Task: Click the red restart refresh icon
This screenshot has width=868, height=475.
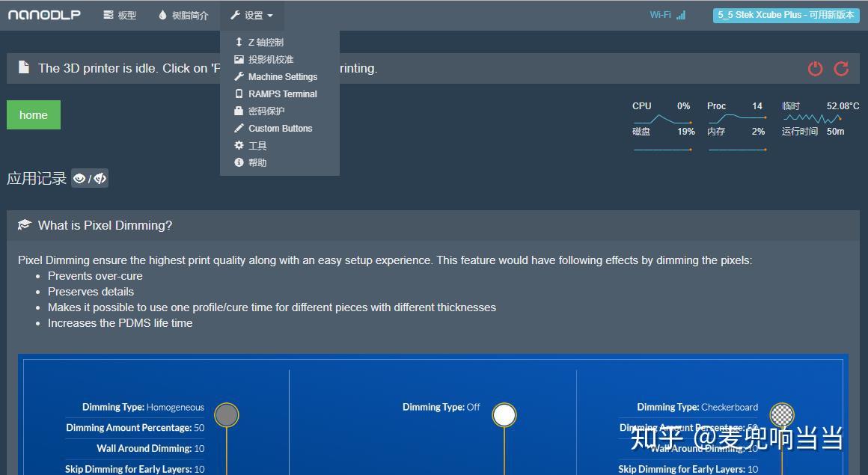Action: [x=841, y=69]
